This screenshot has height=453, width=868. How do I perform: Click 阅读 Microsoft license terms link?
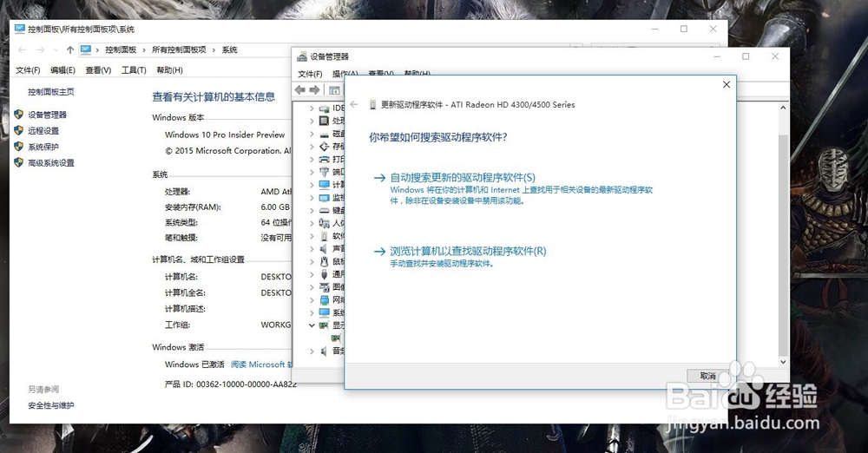click(261, 364)
